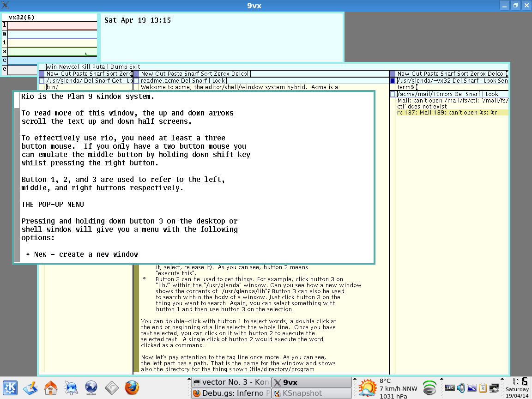The width and height of the screenshot is (532, 399).
Task: Click the digital clock in the panel
Action: click(x=520, y=381)
